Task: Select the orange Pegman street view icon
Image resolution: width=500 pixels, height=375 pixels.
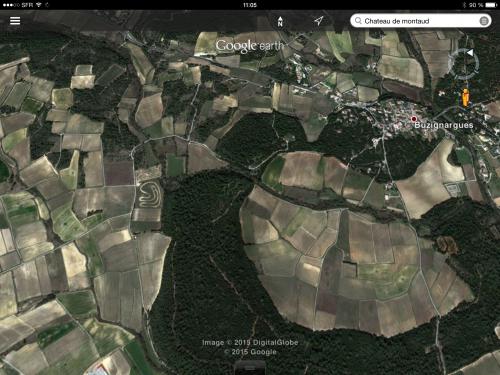Action: (x=465, y=97)
